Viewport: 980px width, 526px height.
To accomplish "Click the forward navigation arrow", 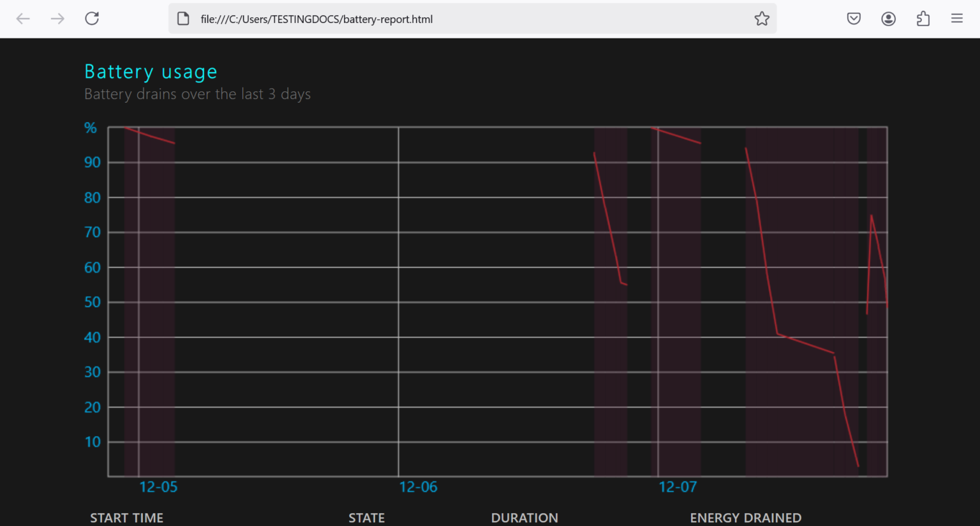I will (x=57, y=19).
